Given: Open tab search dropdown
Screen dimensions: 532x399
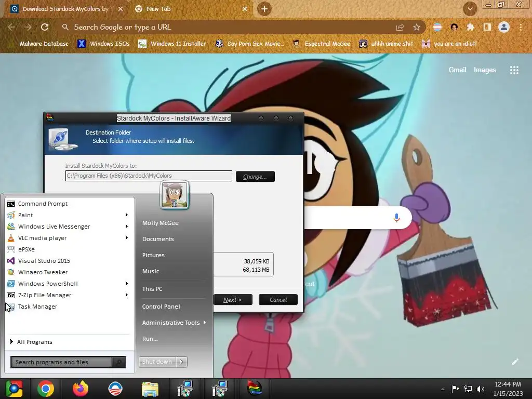Looking at the screenshot, I should [470, 9].
